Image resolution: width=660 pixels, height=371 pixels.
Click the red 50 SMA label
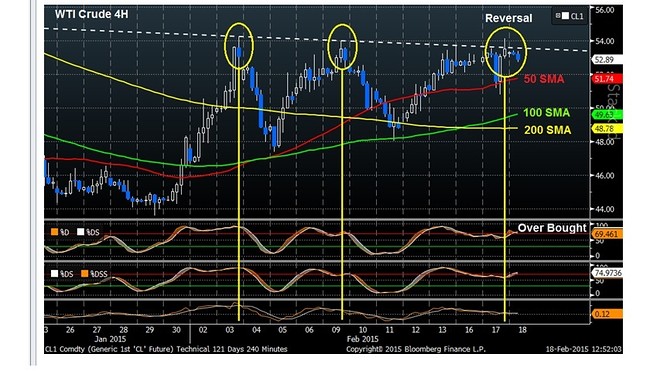544,79
